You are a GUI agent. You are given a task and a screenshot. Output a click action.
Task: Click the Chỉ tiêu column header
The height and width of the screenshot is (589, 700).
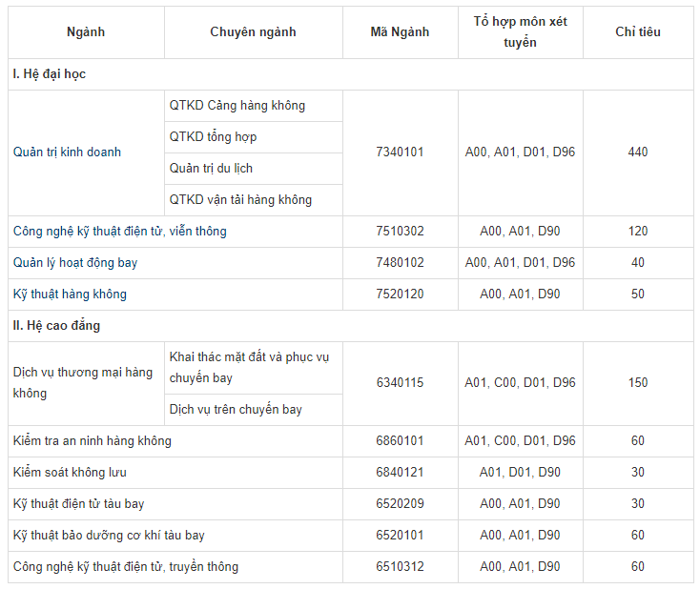(638, 32)
